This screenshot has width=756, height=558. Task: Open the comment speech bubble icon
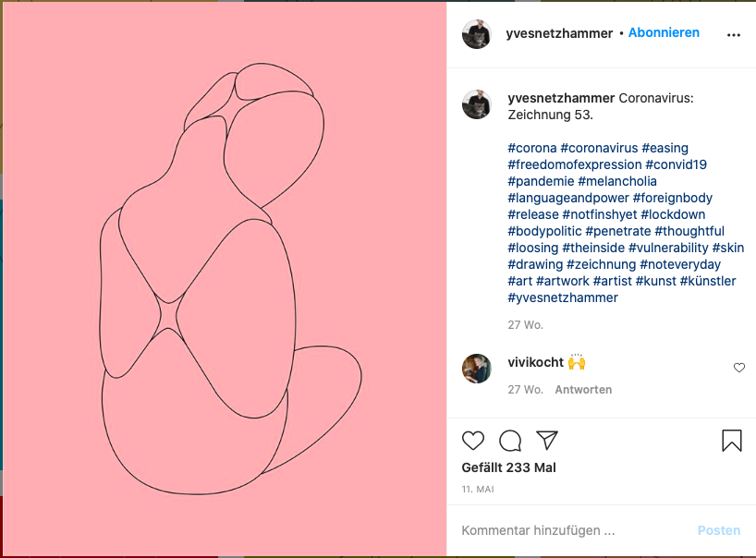510,441
